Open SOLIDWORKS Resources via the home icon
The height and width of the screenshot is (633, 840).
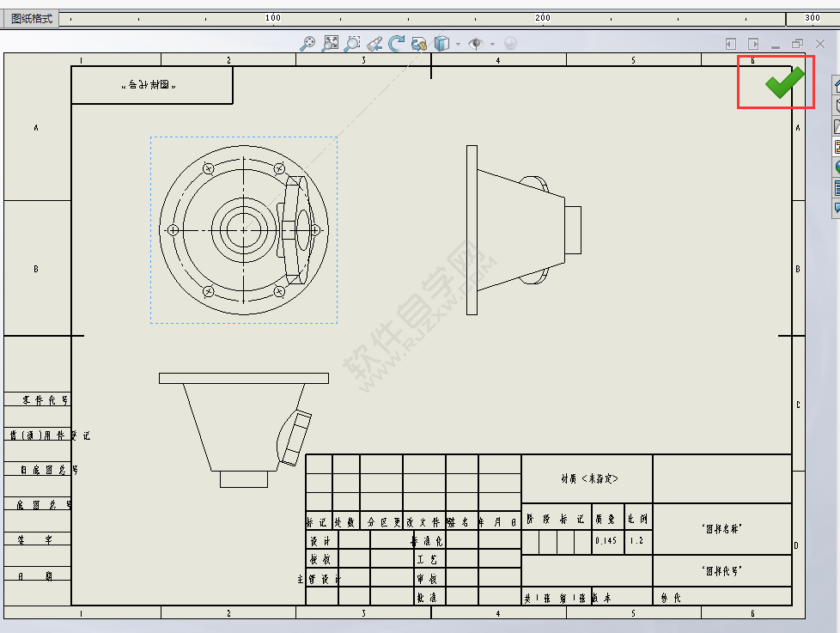833,84
